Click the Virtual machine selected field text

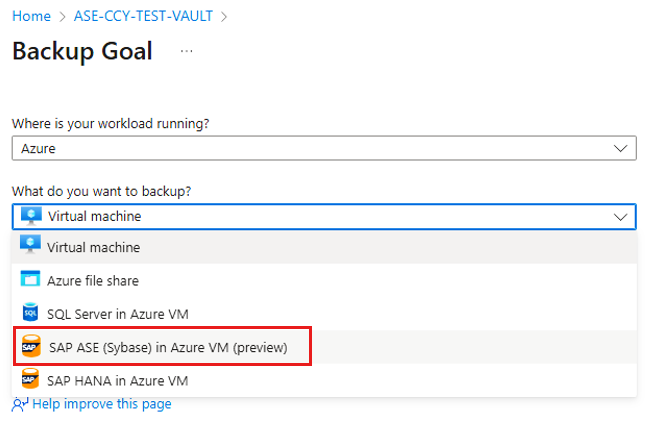[95, 216]
